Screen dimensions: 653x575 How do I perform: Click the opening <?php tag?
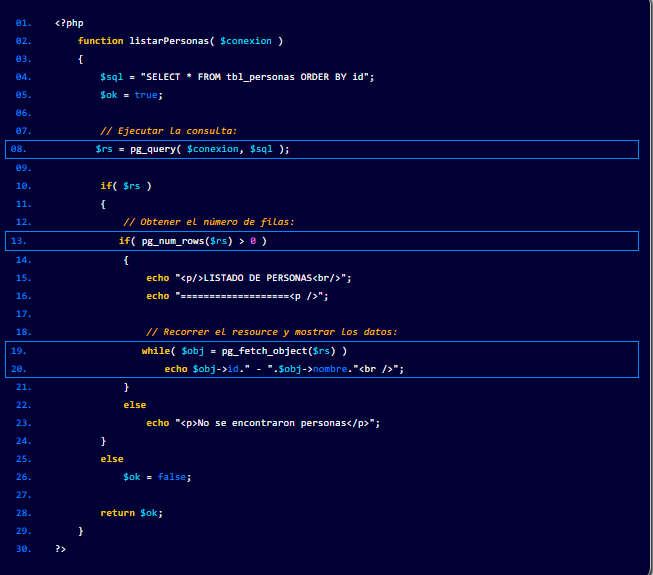coord(69,22)
